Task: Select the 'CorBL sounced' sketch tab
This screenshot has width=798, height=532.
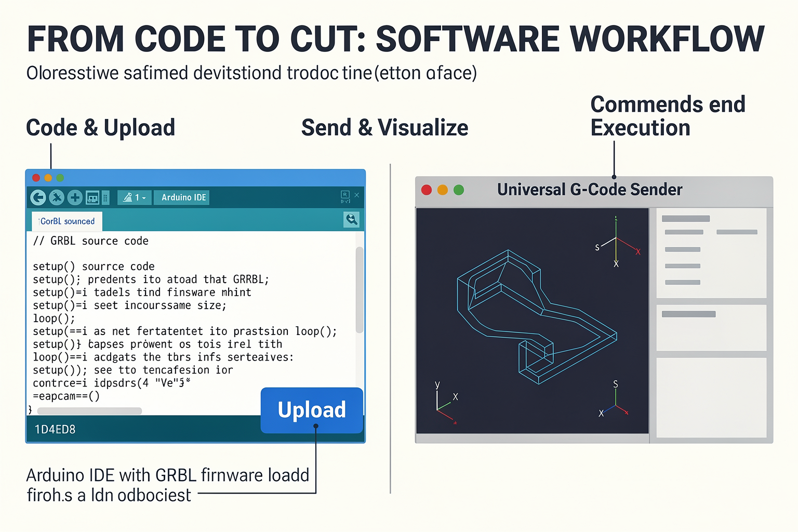Action: pyautogui.click(x=67, y=221)
